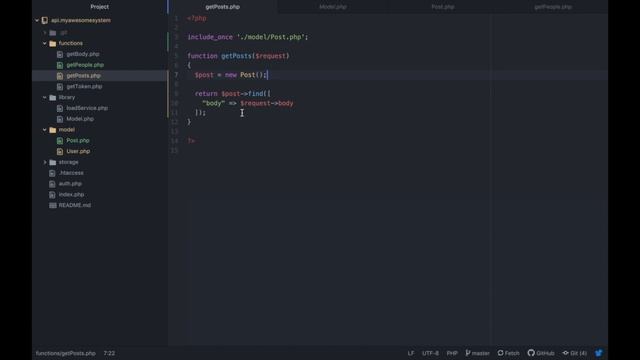This screenshot has width=640, height=360.
Task: Switch to the Post.php editor tab
Action: coord(443,7)
